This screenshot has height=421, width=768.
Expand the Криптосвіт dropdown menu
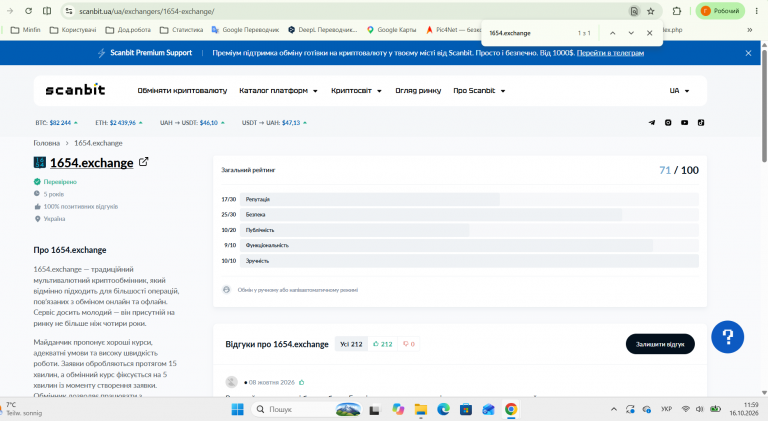click(x=356, y=91)
